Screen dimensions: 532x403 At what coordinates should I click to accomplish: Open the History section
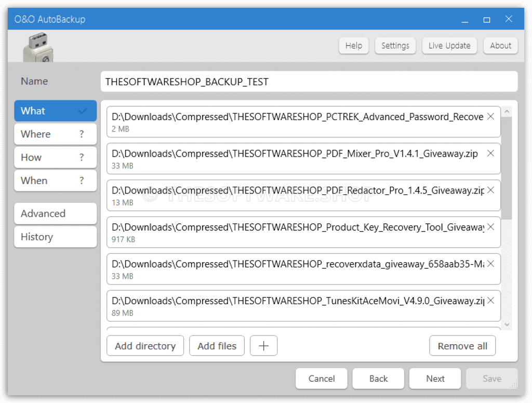[x=55, y=237]
